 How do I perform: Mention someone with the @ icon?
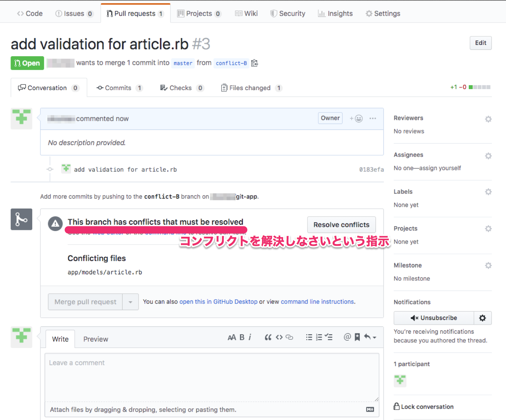coord(347,337)
